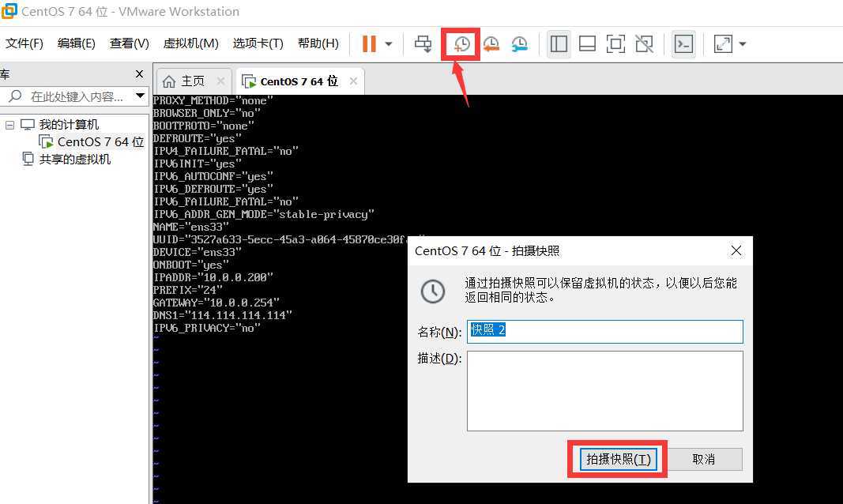Click the 拍摄快照(T) button
843x504 pixels.
point(619,460)
